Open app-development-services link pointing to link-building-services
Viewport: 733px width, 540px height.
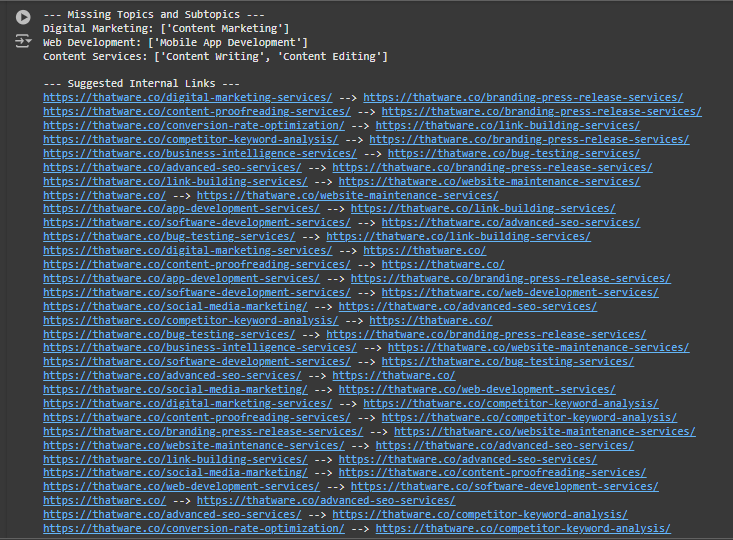[x=181, y=209]
